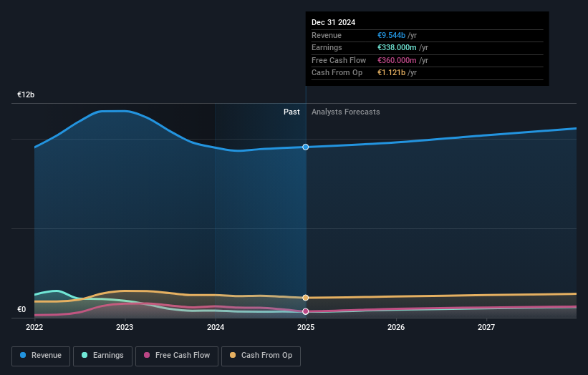Click the Analysts Forecasts label
Image resolution: width=588 pixels, height=375 pixels.
(x=346, y=112)
